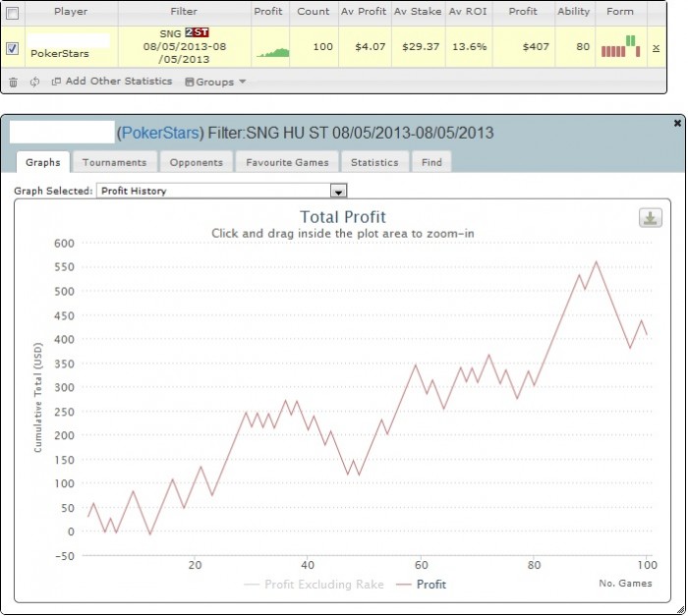Click the trash delete icon
This screenshot has height=616, width=688.
pyautogui.click(x=13, y=83)
